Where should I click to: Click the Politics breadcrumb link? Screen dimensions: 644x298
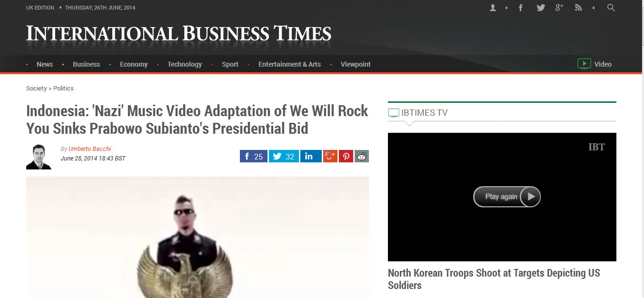point(63,89)
